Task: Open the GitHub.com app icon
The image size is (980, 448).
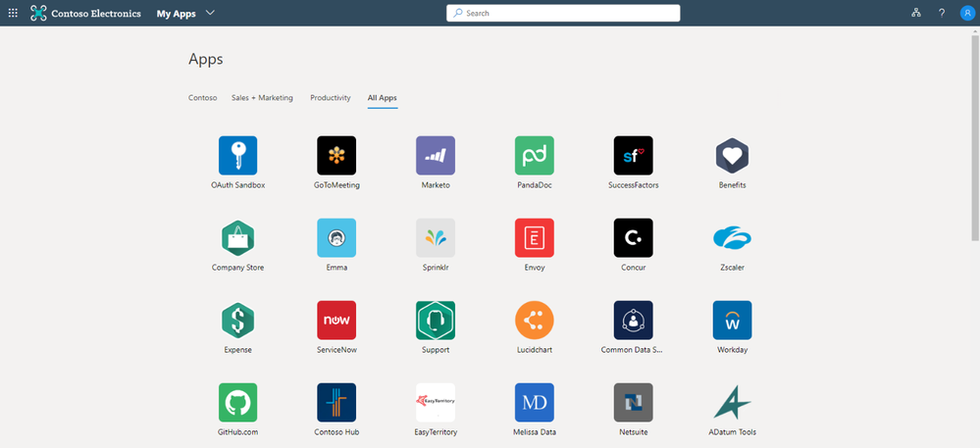Action: coord(237,403)
